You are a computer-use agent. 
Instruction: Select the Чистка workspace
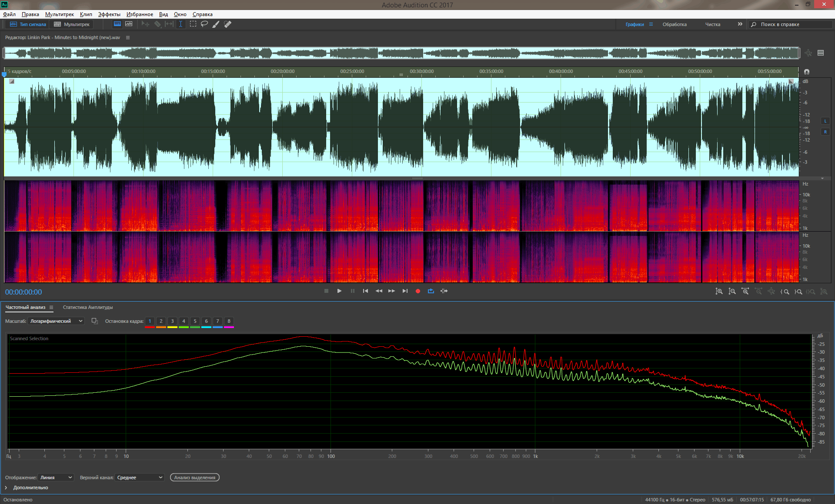pyautogui.click(x=713, y=24)
